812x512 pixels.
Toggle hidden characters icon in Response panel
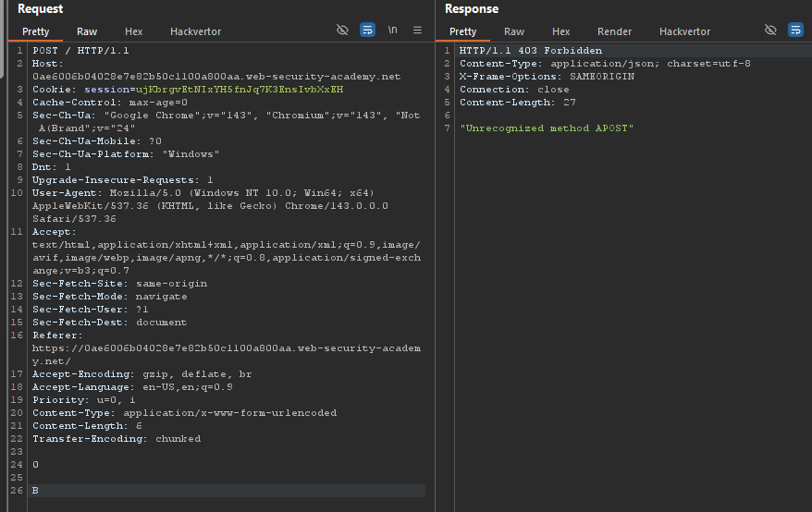pyautogui.click(x=770, y=30)
